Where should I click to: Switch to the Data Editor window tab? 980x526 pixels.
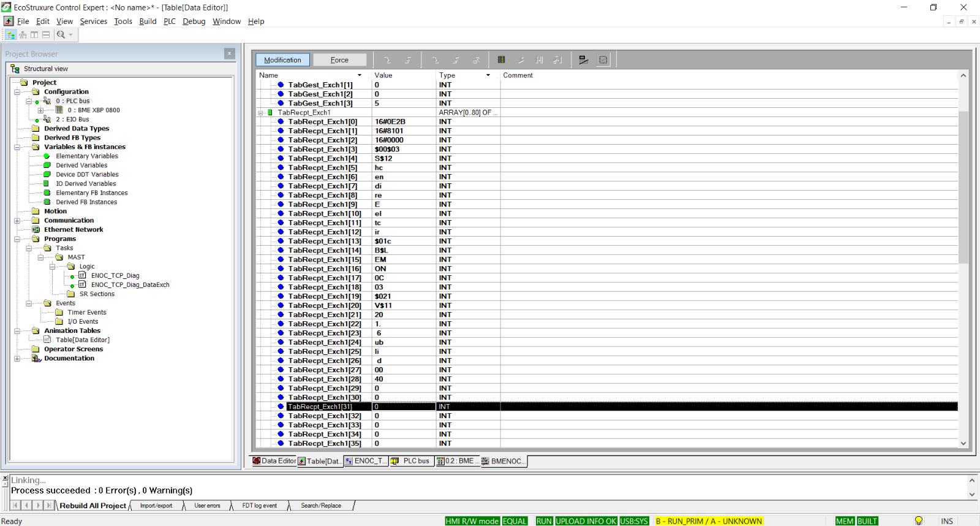[x=274, y=461]
